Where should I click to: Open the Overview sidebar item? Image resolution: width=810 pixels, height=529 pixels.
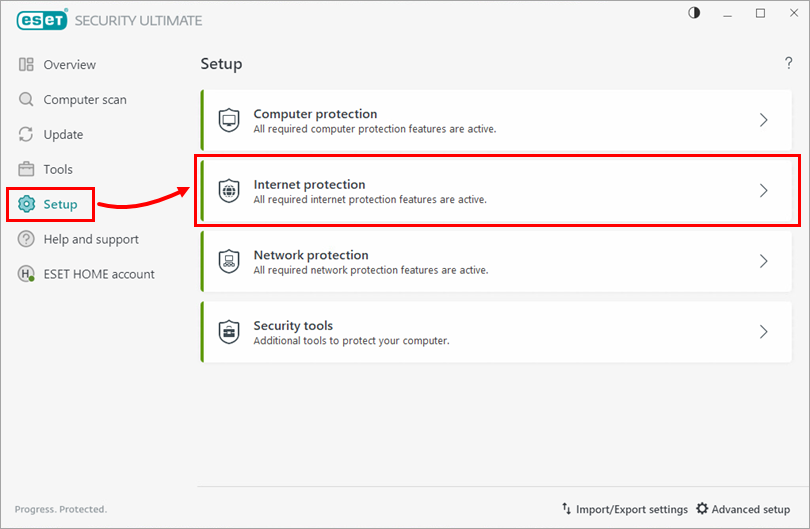point(69,65)
